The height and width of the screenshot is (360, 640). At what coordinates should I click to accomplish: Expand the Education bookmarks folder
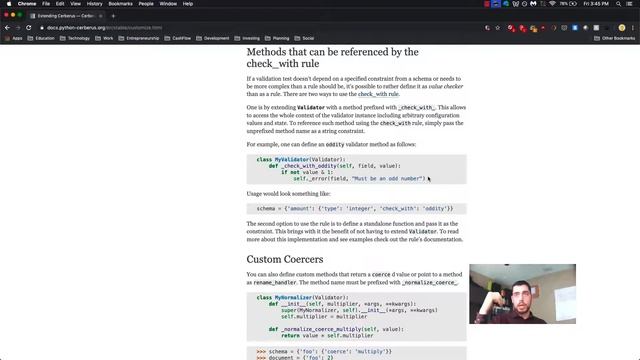click(x=41, y=38)
